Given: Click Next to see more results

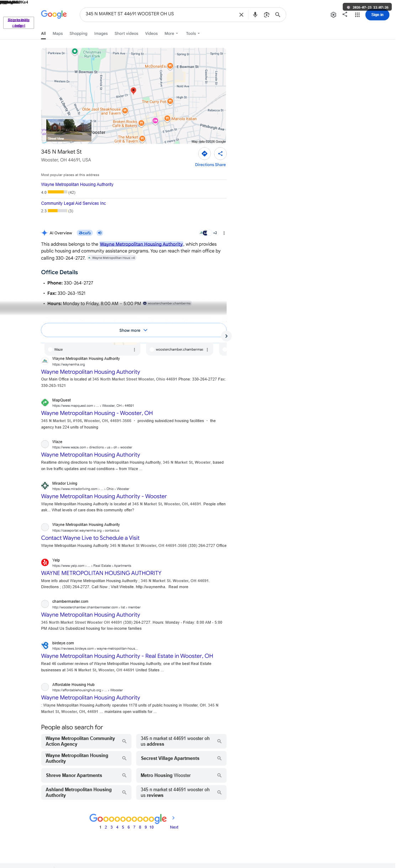Looking at the screenshot, I should [x=174, y=827].
